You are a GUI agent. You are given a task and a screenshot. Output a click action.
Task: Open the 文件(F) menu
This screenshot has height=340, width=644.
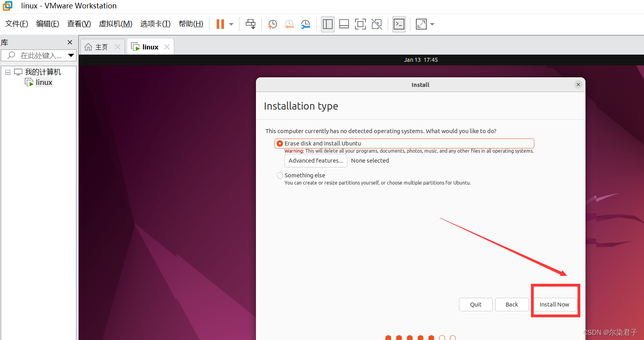pyautogui.click(x=17, y=24)
